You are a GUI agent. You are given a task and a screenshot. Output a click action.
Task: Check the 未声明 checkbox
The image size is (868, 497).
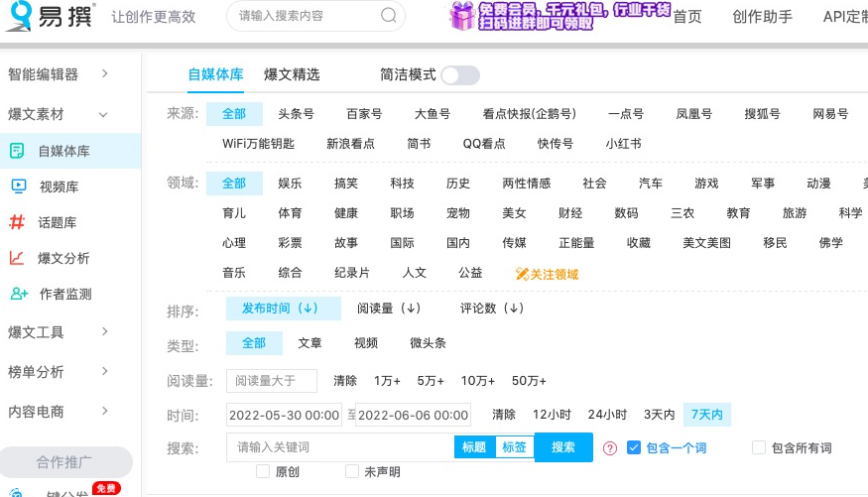pos(352,471)
